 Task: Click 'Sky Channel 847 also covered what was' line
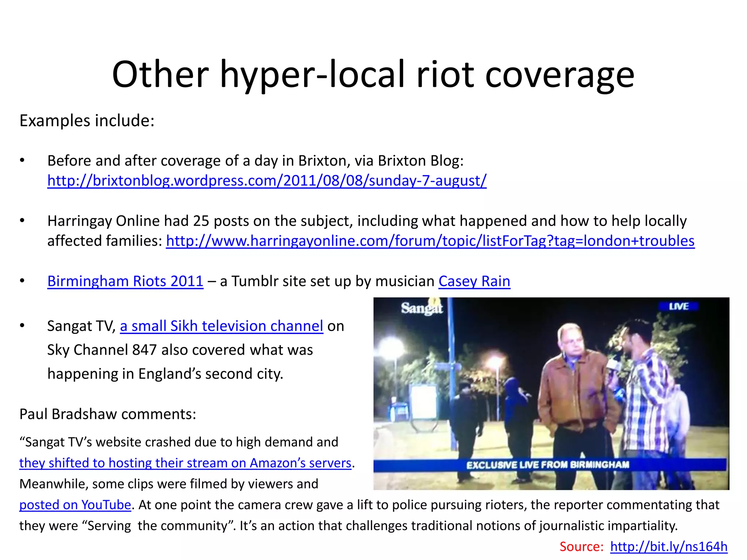click(x=180, y=350)
